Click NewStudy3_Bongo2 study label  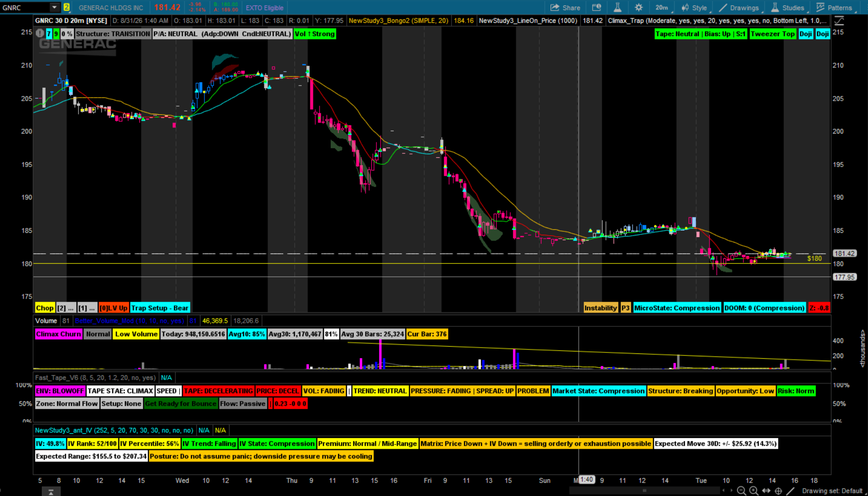[x=398, y=20]
